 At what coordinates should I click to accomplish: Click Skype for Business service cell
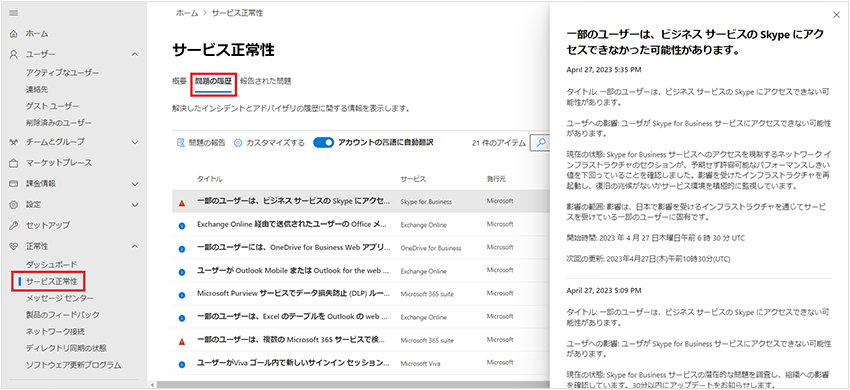click(x=426, y=202)
